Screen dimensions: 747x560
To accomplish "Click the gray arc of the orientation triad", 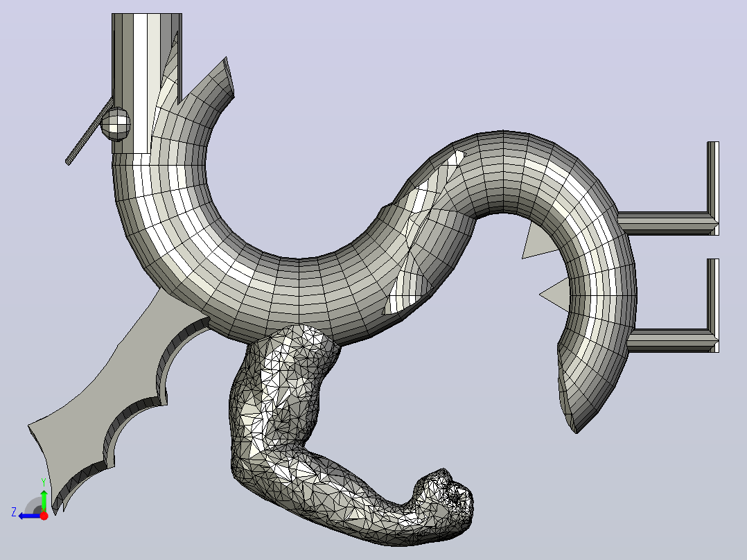I will 33,506.
